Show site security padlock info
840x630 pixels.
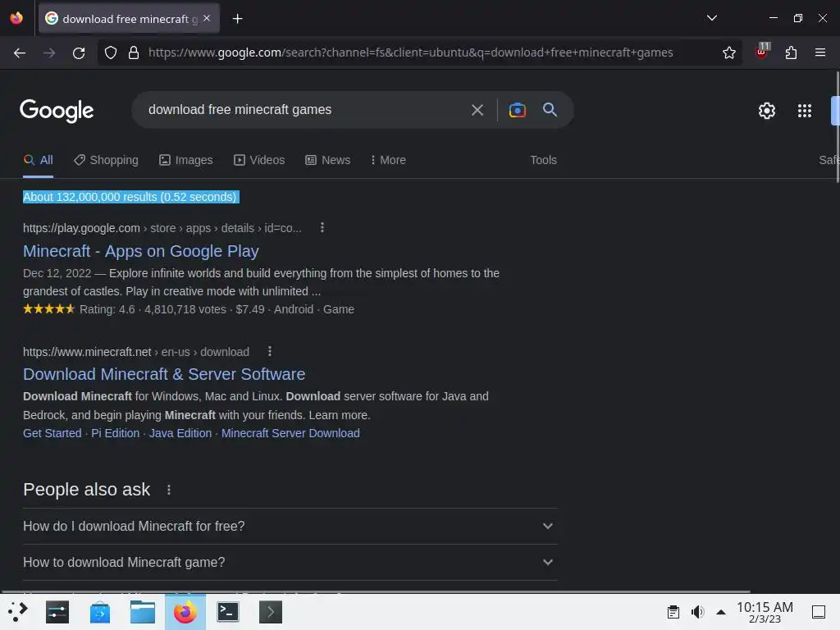(134, 52)
